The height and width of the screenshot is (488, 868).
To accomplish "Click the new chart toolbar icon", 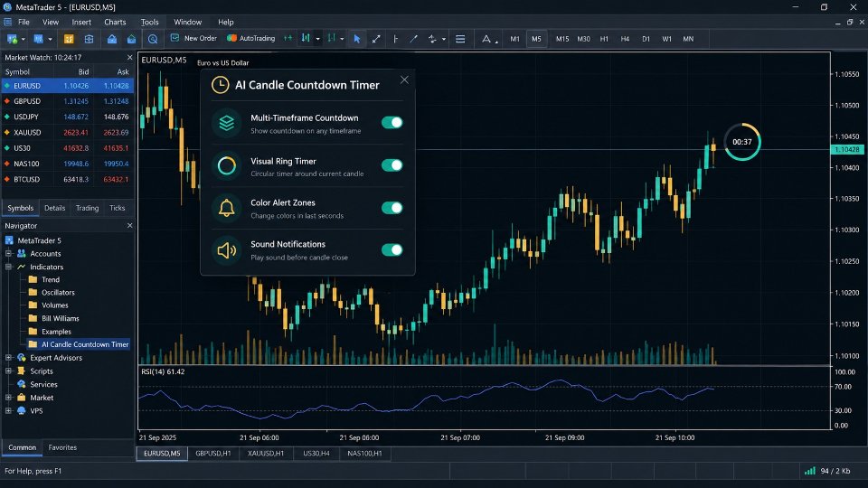I will [x=11, y=39].
